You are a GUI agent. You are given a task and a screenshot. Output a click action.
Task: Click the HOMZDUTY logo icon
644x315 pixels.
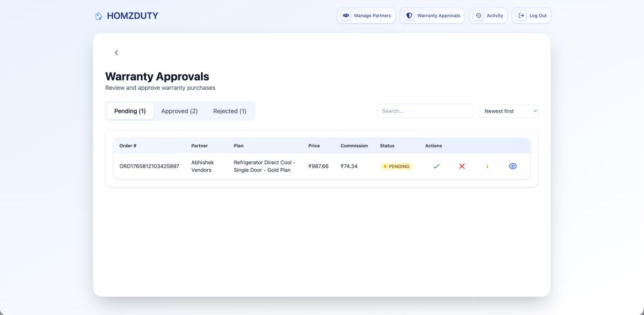(x=99, y=16)
